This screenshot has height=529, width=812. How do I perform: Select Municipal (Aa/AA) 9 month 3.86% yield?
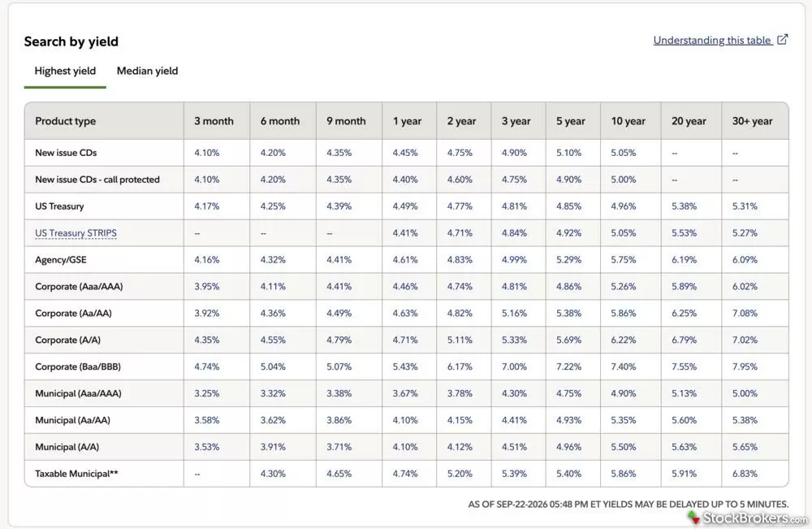coord(339,421)
